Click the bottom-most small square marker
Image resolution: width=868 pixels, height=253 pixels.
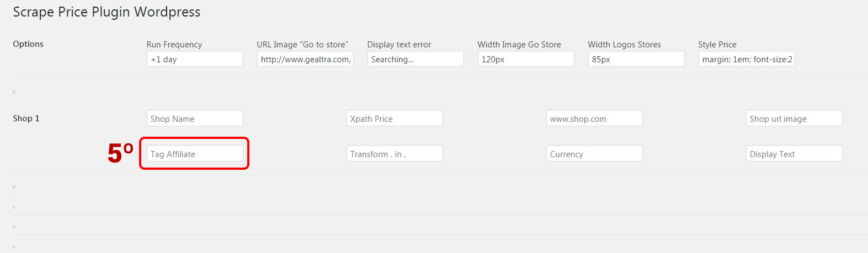click(14, 246)
